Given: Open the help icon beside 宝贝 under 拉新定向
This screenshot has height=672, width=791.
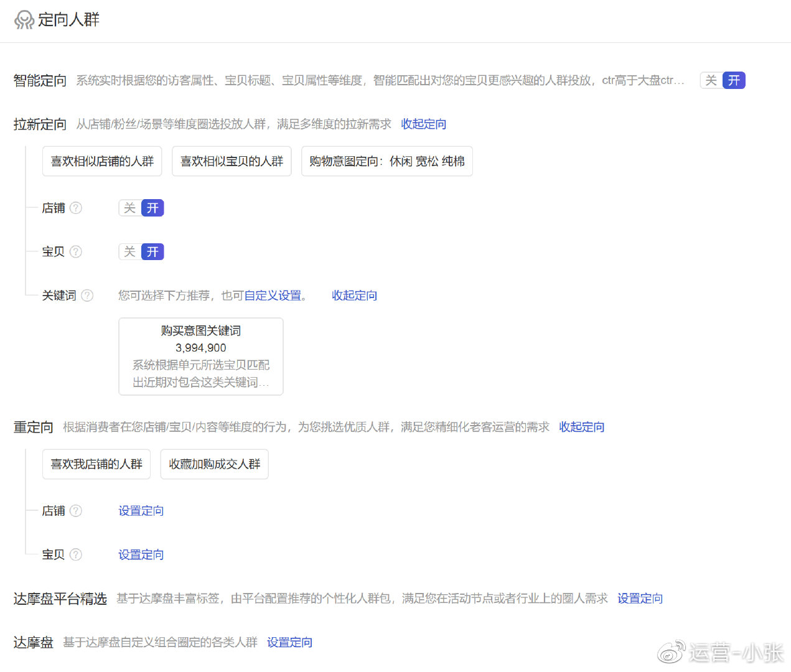Looking at the screenshot, I should click(x=76, y=251).
